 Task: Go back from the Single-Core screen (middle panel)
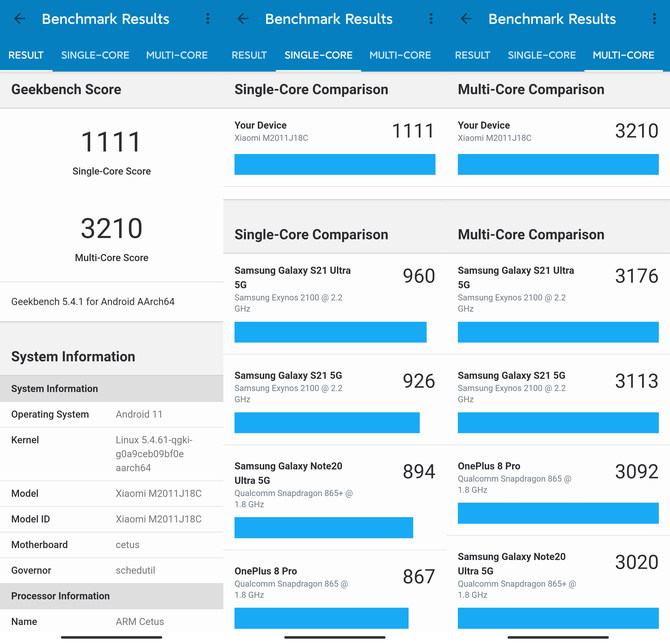pyautogui.click(x=243, y=19)
